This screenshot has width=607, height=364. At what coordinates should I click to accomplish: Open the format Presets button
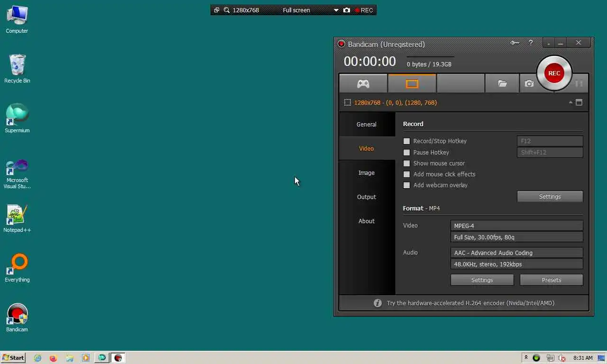pyautogui.click(x=551, y=280)
